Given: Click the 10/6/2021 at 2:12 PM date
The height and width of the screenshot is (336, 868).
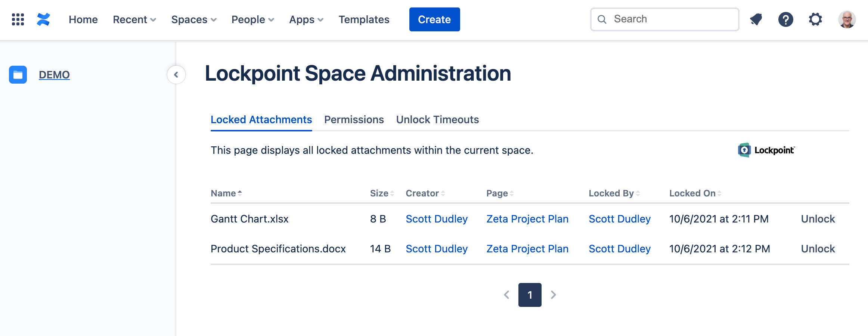Looking at the screenshot, I should point(720,249).
